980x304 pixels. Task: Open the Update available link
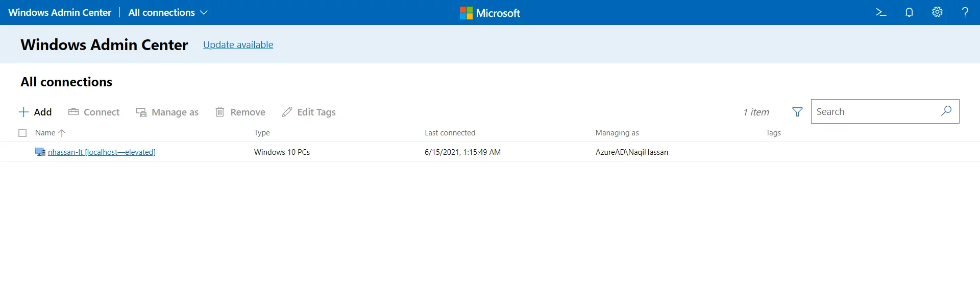click(238, 45)
